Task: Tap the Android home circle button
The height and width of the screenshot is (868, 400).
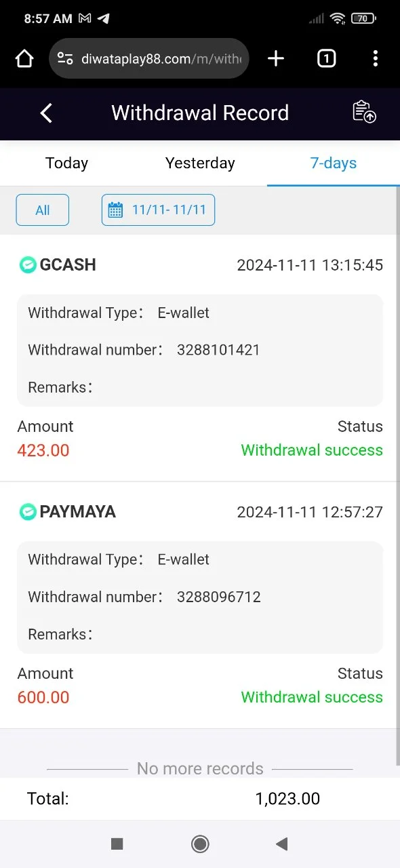Action: pyautogui.click(x=200, y=844)
